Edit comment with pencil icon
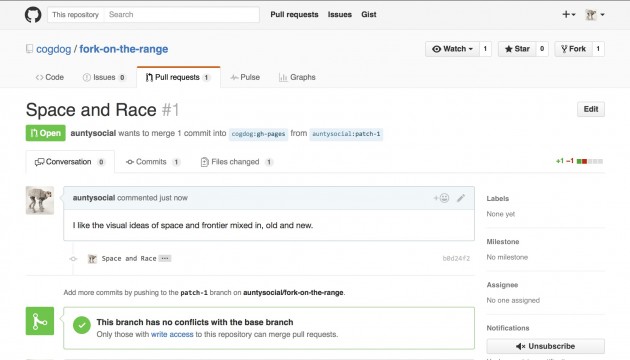Screen dimensions: 630x360 [x=461, y=198]
